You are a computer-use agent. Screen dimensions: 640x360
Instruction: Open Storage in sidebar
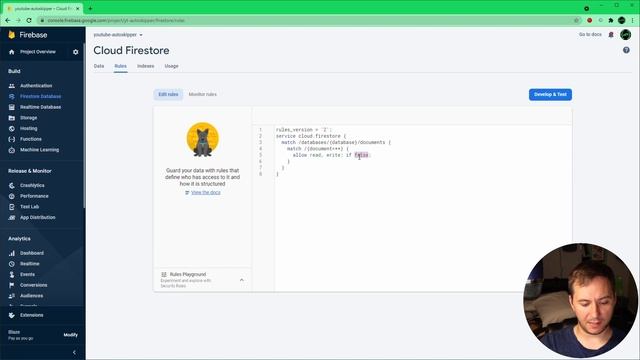[x=29, y=118]
